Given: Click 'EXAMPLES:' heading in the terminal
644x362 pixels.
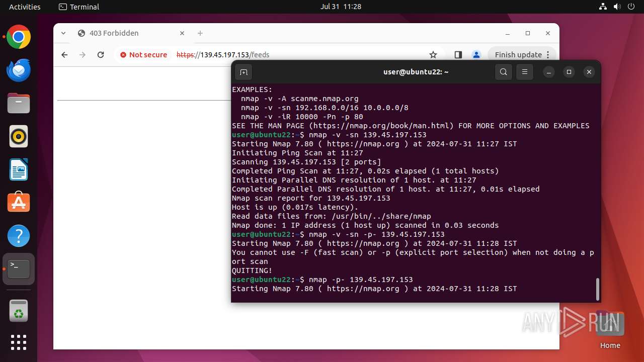Looking at the screenshot, I should coord(252,89).
